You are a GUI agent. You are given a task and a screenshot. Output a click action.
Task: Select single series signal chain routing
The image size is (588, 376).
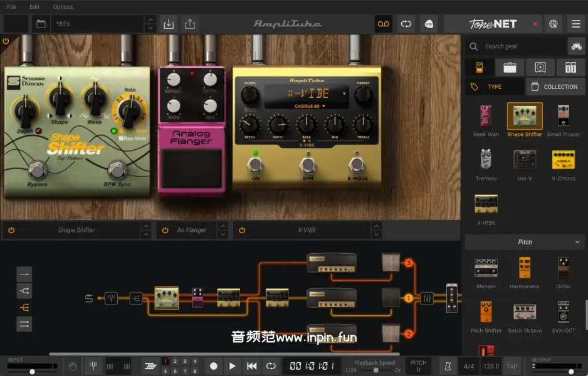tap(24, 274)
